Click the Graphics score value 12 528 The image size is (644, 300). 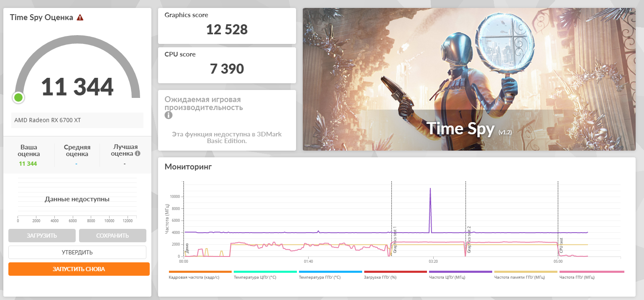click(227, 30)
